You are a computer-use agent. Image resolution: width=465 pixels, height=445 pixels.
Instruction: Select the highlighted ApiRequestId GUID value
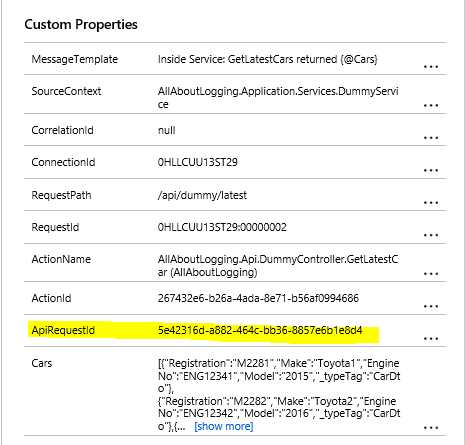260,330
